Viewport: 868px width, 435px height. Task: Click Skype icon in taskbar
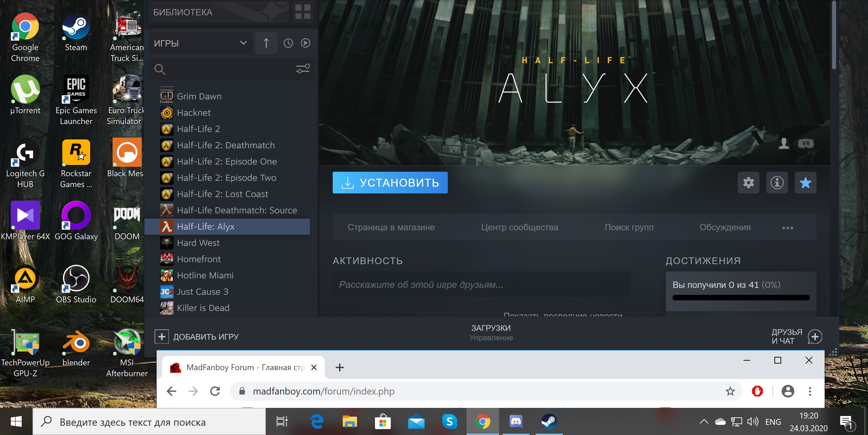point(450,421)
